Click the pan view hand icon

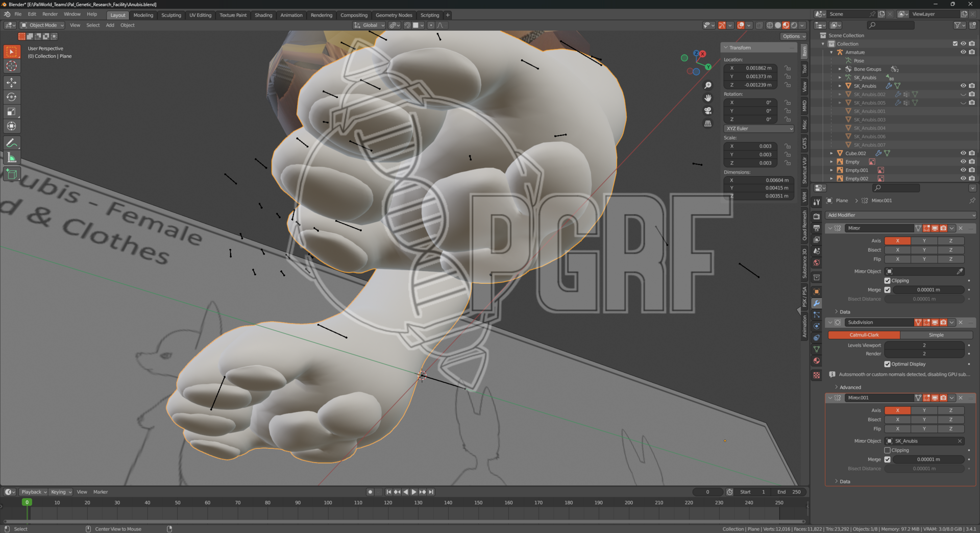[x=708, y=98]
